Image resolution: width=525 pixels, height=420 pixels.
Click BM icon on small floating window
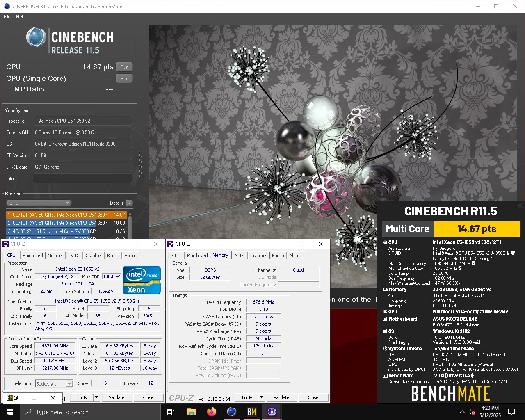tap(10, 398)
